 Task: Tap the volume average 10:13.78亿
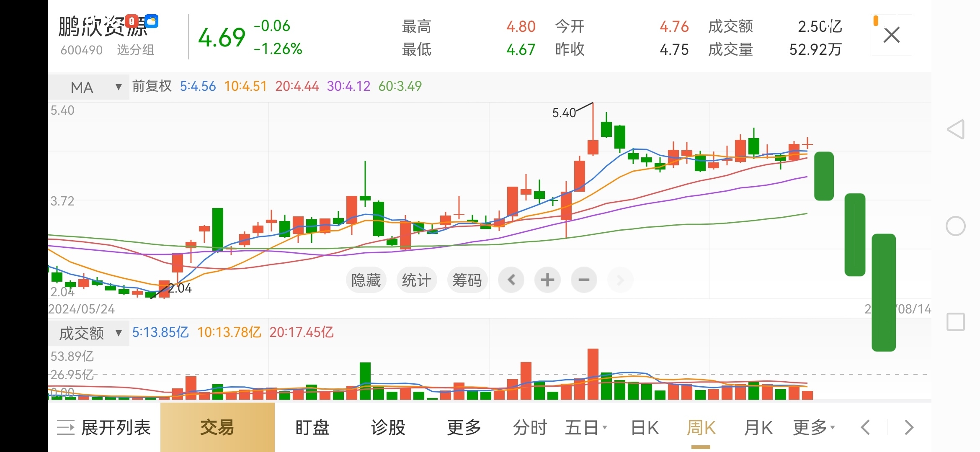(x=229, y=332)
